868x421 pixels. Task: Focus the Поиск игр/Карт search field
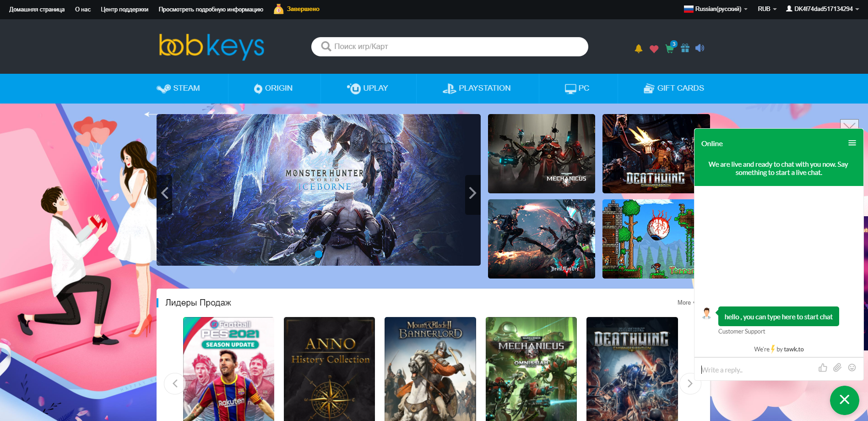tap(450, 47)
